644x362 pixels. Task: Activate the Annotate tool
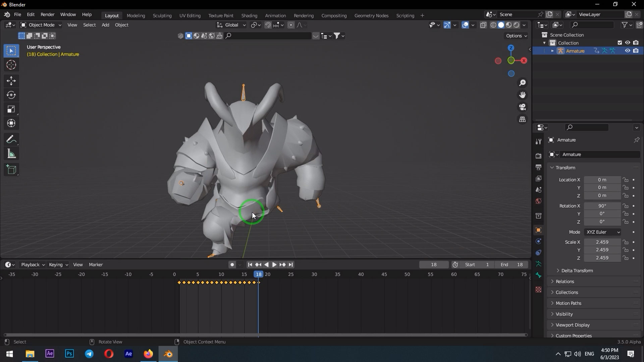coord(11,139)
